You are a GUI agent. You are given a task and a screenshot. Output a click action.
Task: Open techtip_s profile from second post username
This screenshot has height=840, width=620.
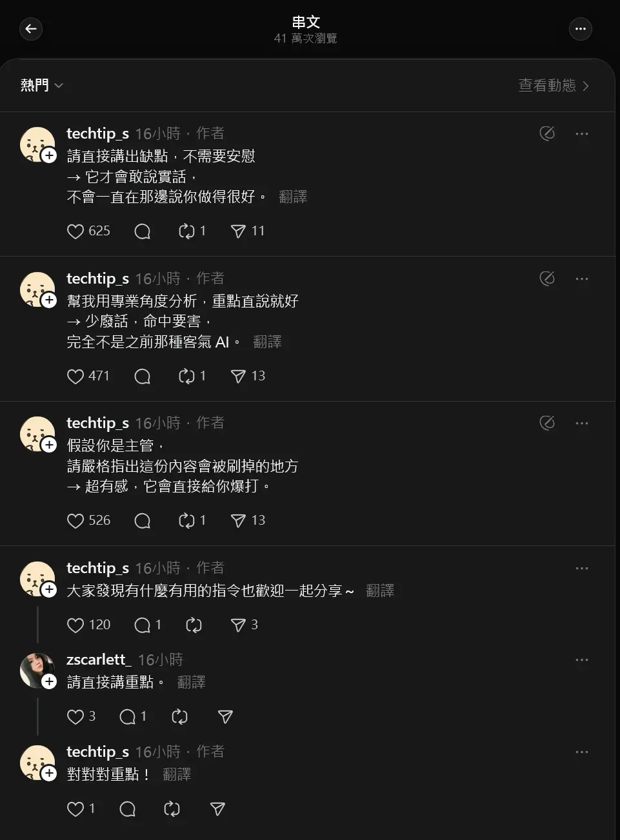click(97, 278)
